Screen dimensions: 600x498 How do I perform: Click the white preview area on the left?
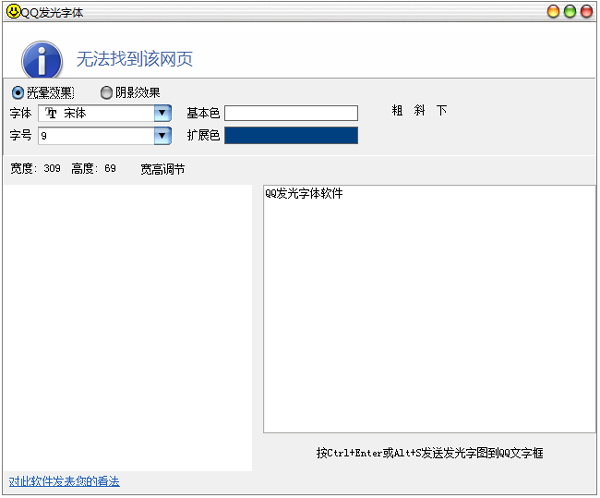click(128, 328)
